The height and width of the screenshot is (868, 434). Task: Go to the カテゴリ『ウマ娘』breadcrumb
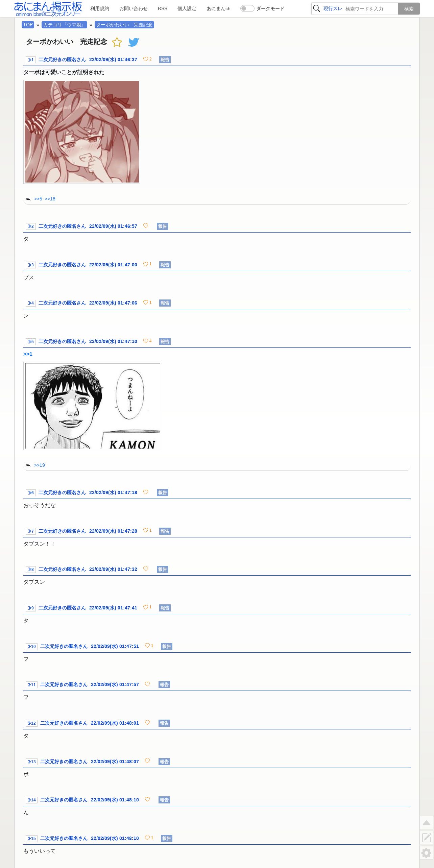(64, 25)
